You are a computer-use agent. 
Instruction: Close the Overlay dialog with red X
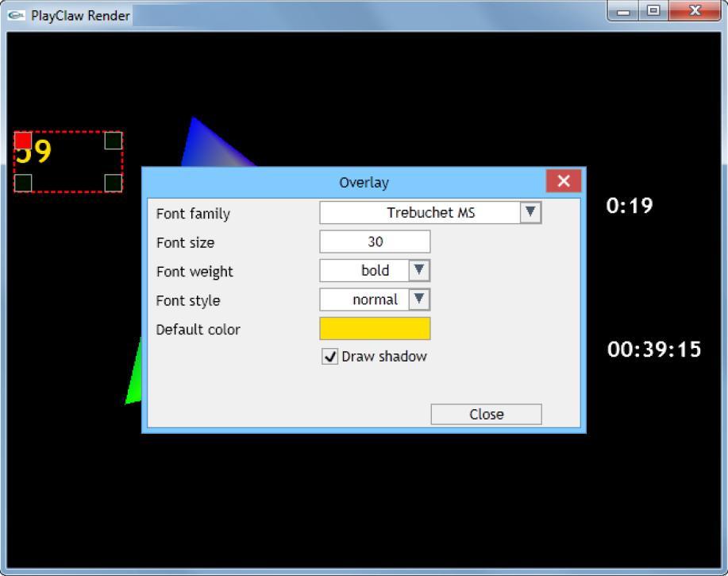pyautogui.click(x=564, y=181)
